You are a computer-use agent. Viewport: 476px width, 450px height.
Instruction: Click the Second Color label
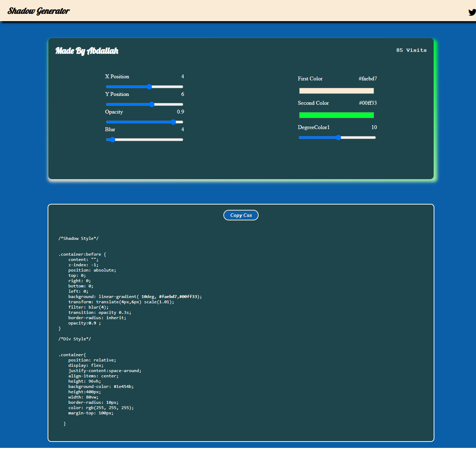click(313, 103)
